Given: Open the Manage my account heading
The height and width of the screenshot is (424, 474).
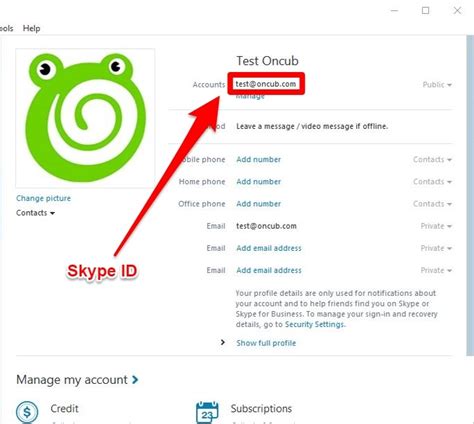Looking at the screenshot, I should tap(72, 380).
